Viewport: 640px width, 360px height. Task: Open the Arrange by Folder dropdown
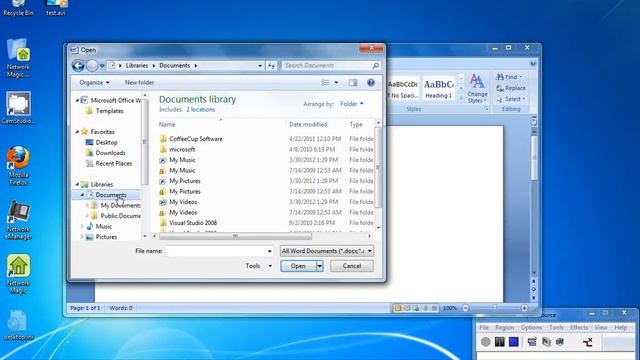[x=352, y=104]
